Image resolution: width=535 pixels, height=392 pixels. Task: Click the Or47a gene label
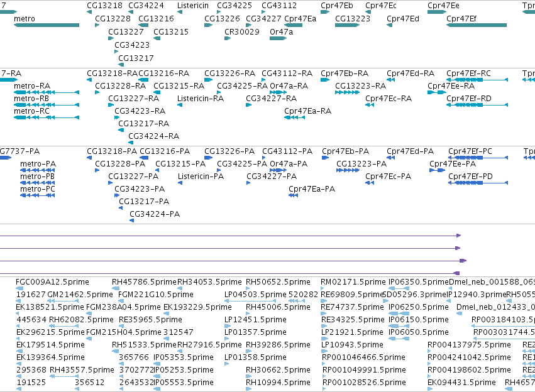coord(281,31)
